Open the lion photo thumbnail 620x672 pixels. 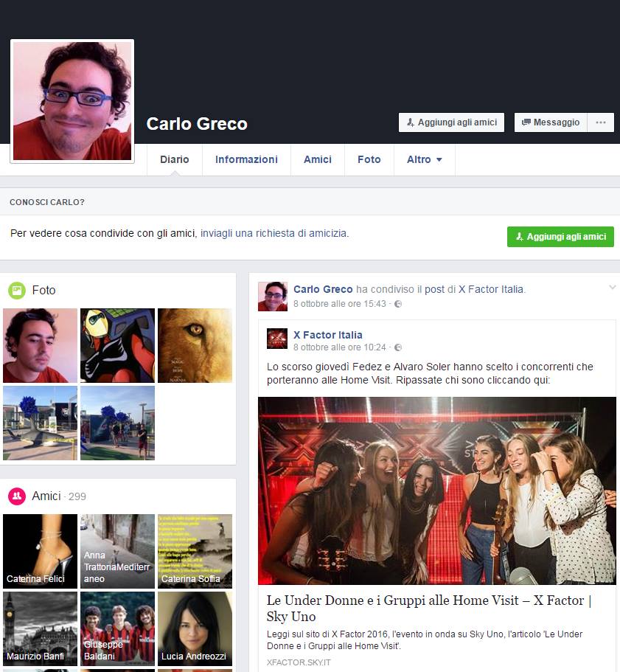tap(195, 345)
